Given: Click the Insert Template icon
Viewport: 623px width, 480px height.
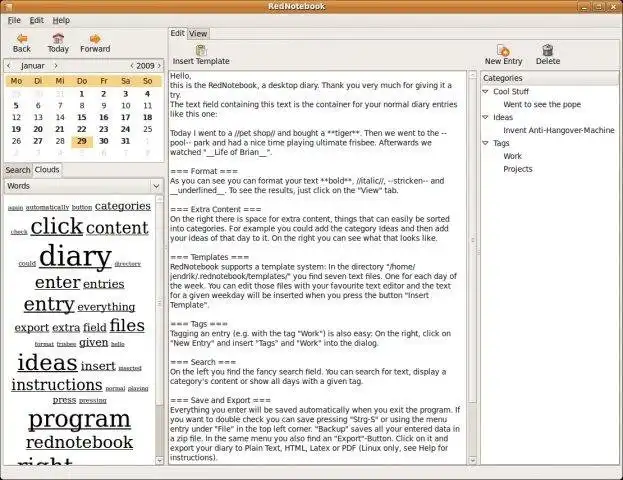Looking at the screenshot, I should [x=201, y=50].
